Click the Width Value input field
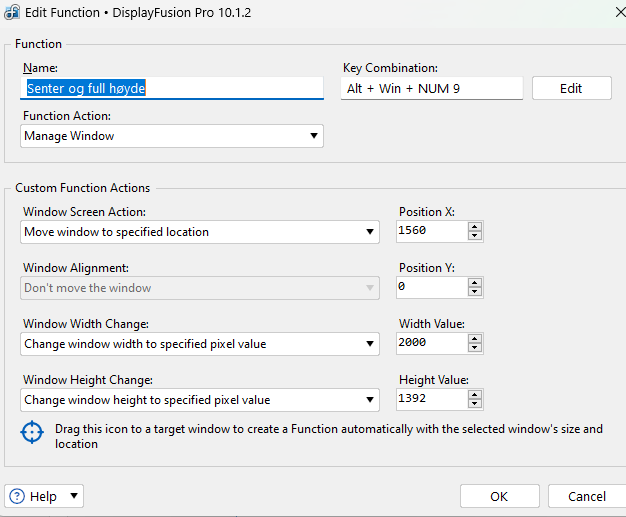626x517 pixels. (x=431, y=344)
